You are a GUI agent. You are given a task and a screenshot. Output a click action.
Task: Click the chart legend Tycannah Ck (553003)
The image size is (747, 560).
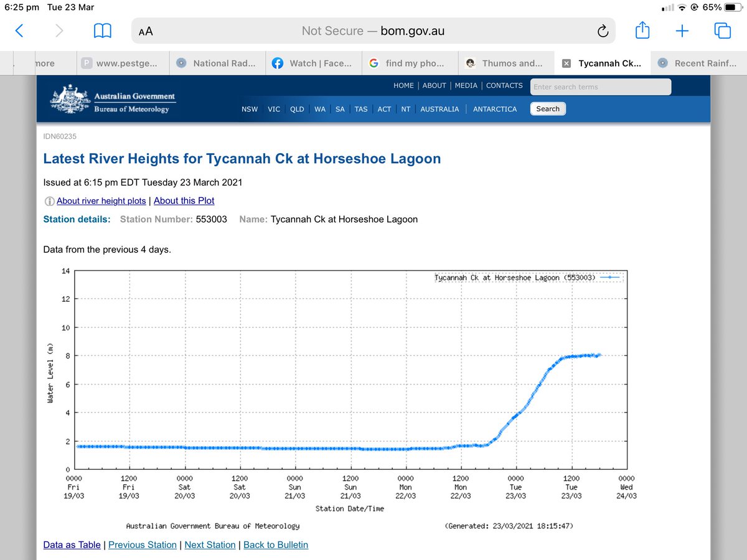(x=528, y=278)
